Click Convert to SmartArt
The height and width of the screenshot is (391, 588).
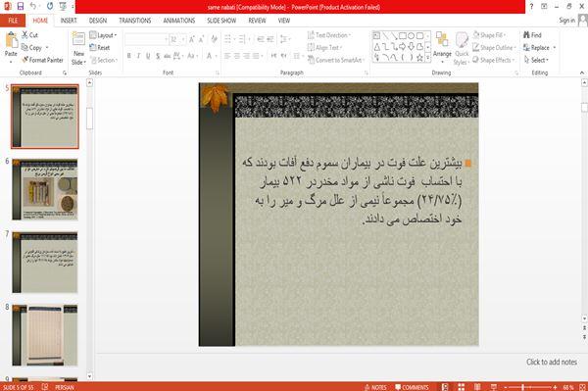pyautogui.click(x=335, y=60)
